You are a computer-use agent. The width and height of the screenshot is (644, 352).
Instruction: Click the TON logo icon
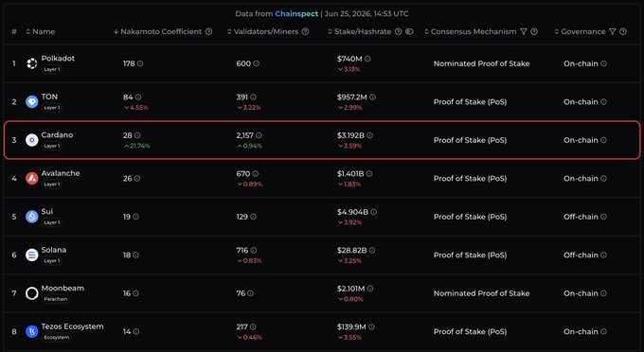coord(31,102)
